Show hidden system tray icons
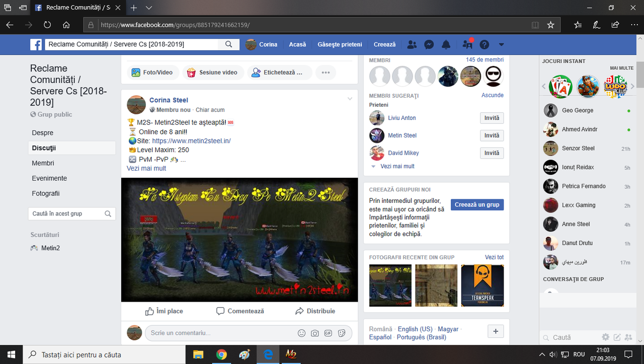The image size is (644, 364). tap(542, 354)
